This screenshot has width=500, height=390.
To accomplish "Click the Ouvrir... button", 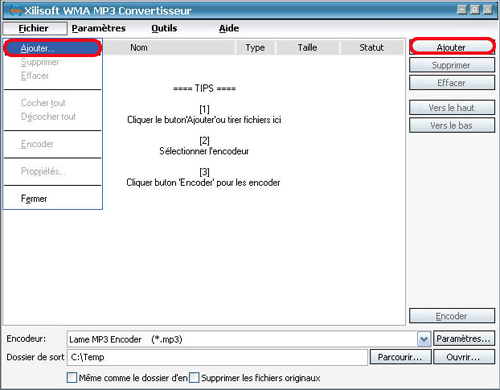I will point(464,357).
